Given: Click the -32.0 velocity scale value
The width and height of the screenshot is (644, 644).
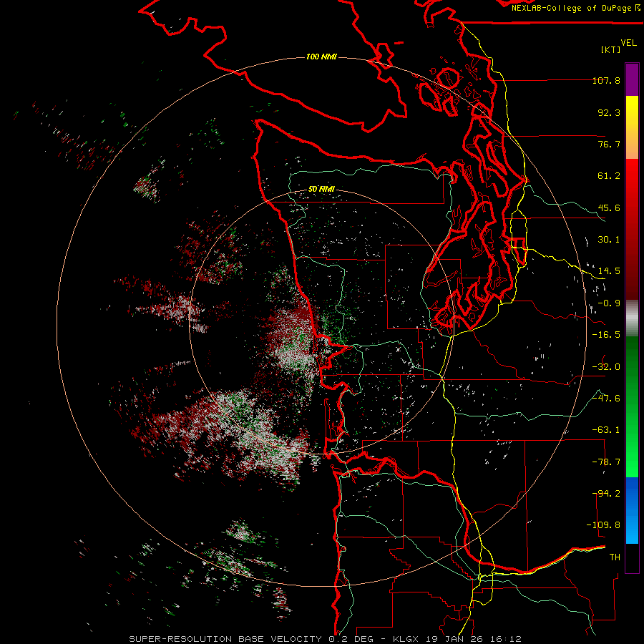Looking at the screenshot, I should coord(606,367).
